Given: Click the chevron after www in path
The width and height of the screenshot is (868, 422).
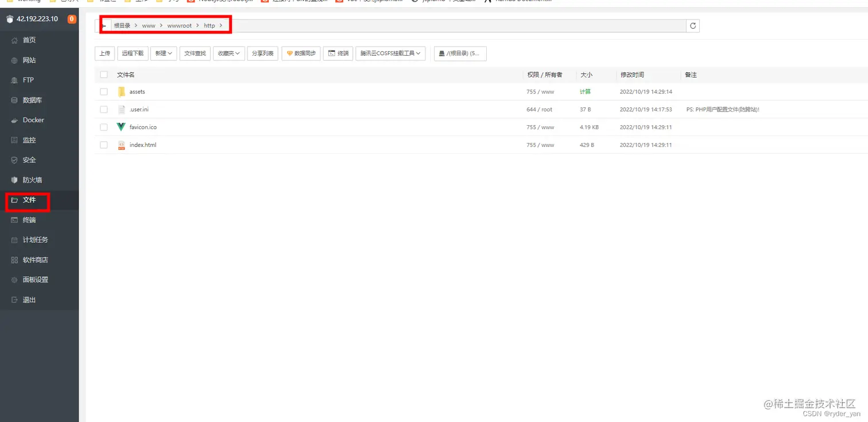Looking at the screenshot, I should [x=161, y=26].
